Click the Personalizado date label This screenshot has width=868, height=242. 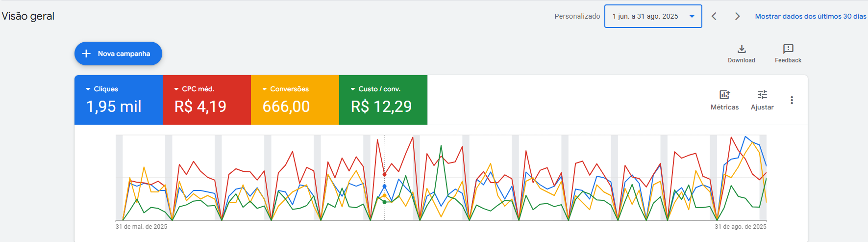577,16
